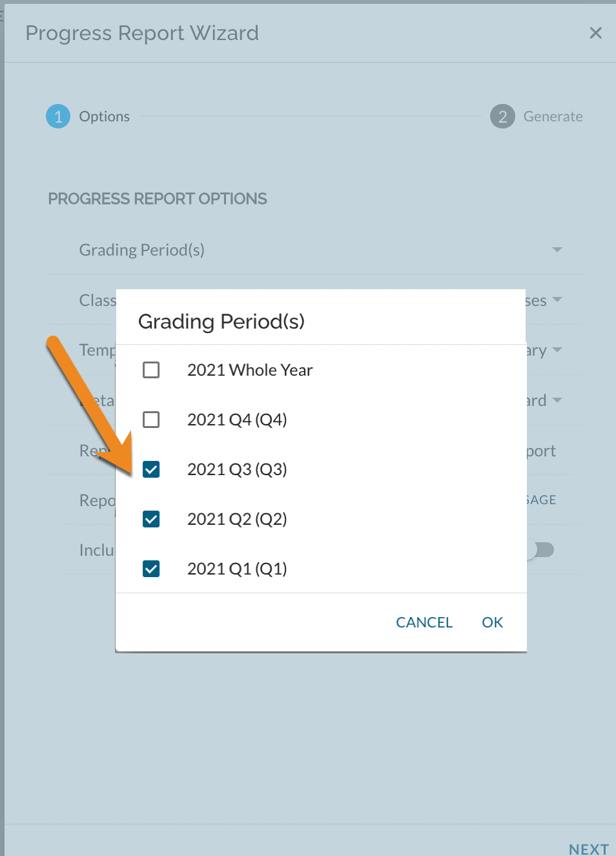Click the step 1 Options circle
Viewport: 616px width, 856px height.
(x=57, y=116)
